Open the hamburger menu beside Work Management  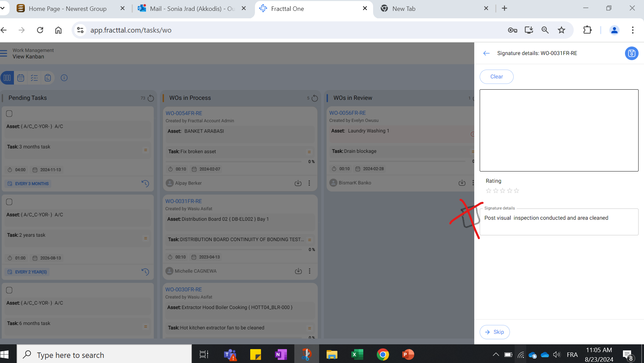(x=4, y=53)
